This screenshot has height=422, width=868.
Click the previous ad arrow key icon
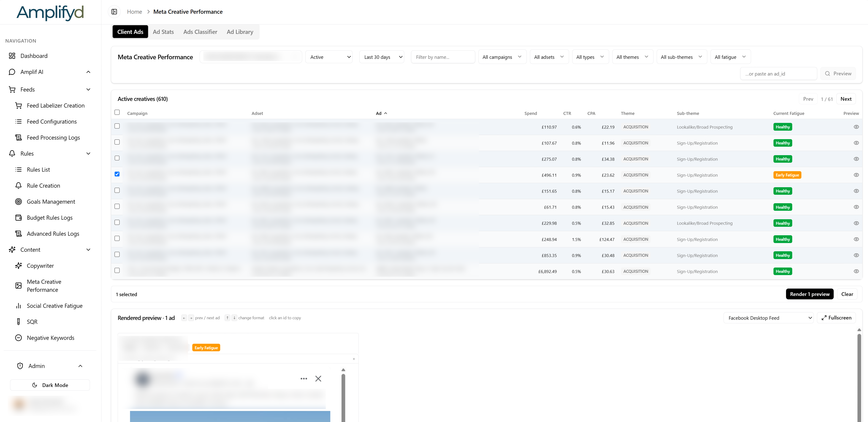coord(184,318)
